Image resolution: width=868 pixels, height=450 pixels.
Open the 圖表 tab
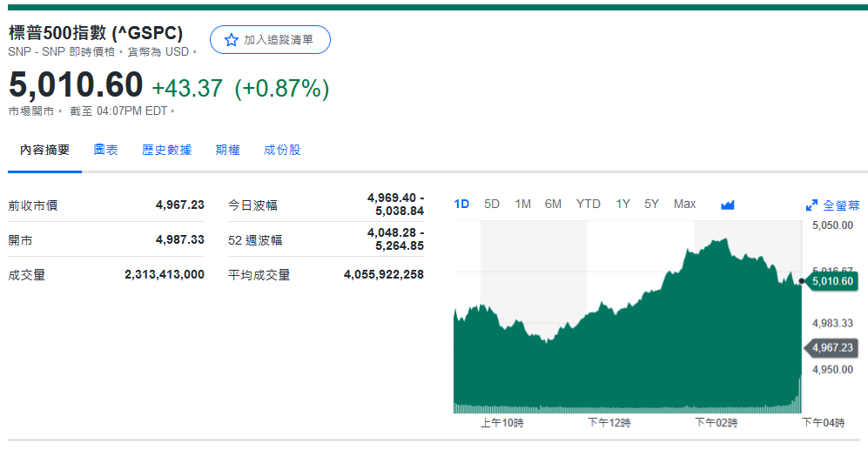tap(106, 150)
